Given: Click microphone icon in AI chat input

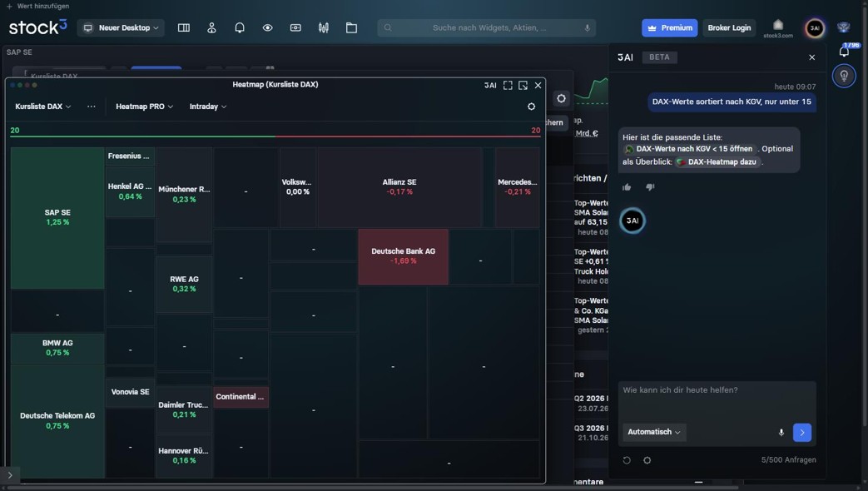Looking at the screenshot, I should pos(781,432).
